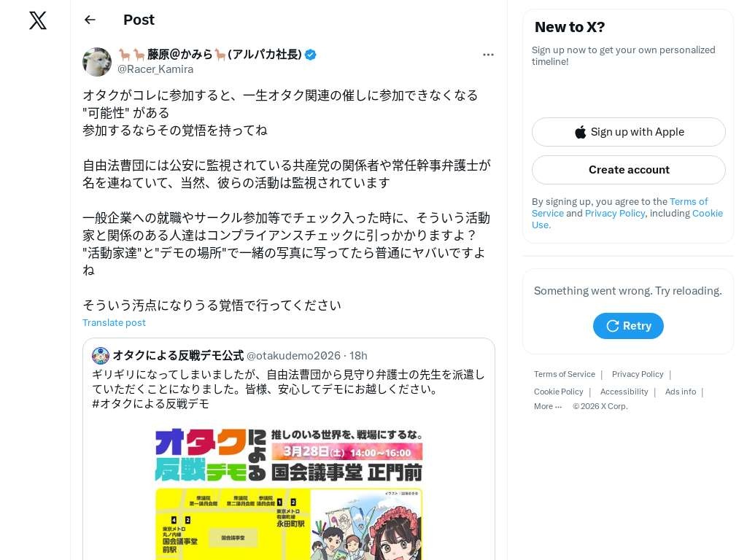Click the reload icon inside Retry
This screenshot has width=747, height=560.
tap(612, 326)
